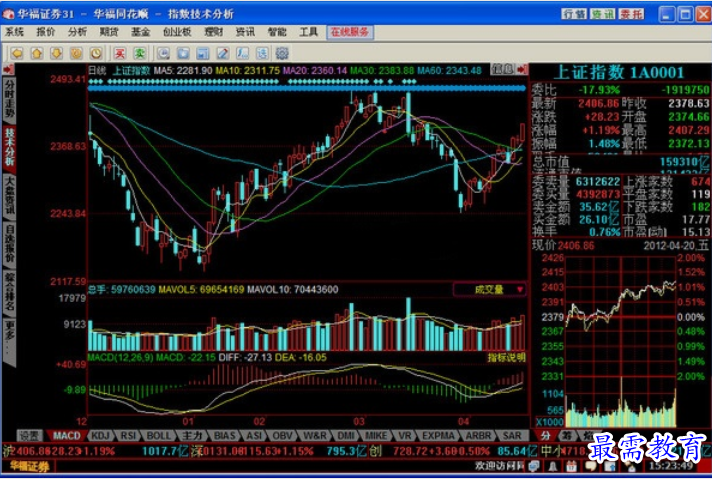The width and height of the screenshot is (712, 479).
Task: Open the 指标说明 indicator help link
Action: coord(507,357)
